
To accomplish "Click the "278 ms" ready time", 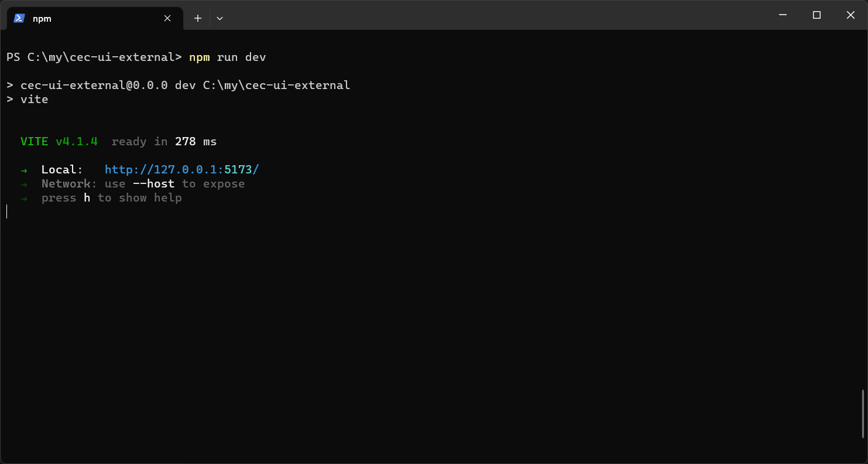I will pos(195,142).
